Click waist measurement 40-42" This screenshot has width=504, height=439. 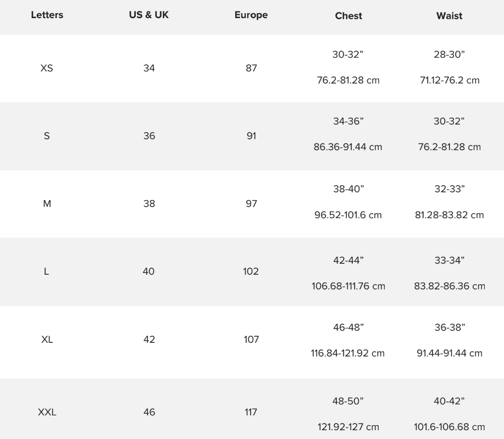point(450,401)
